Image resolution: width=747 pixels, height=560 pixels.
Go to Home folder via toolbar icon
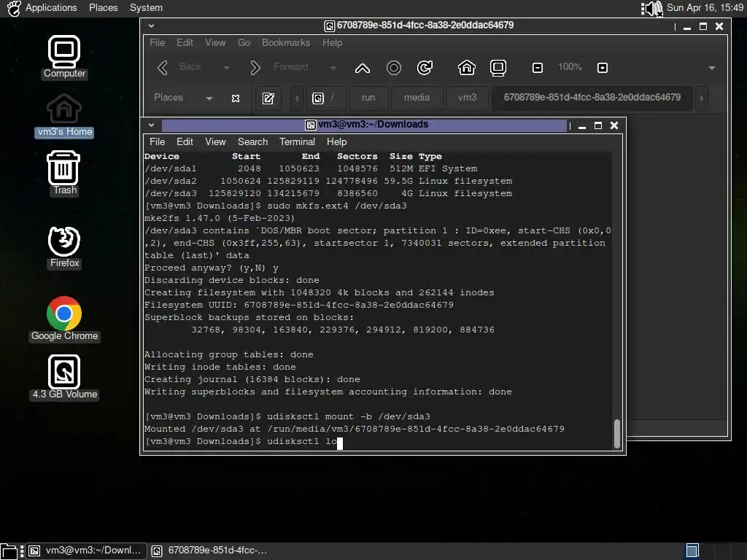pos(466,68)
